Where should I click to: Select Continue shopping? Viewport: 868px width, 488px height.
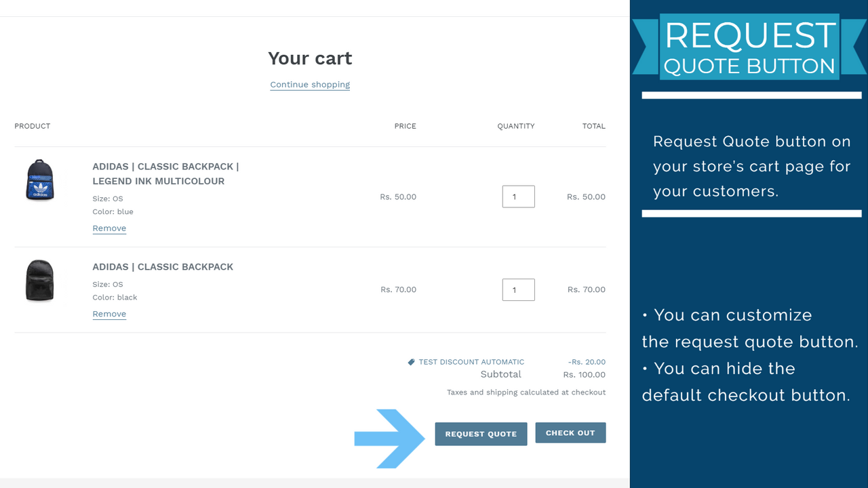coord(309,84)
